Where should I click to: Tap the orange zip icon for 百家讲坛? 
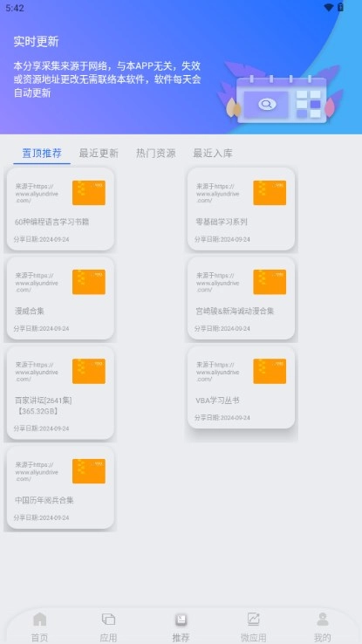pyautogui.click(x=89, y=371)
